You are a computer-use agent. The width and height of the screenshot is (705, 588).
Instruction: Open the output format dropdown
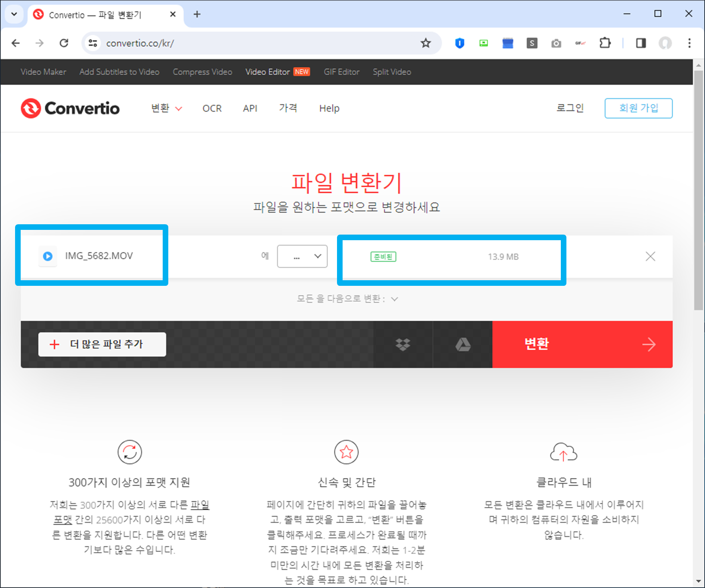pyautogui.click(x=302, y=256)
